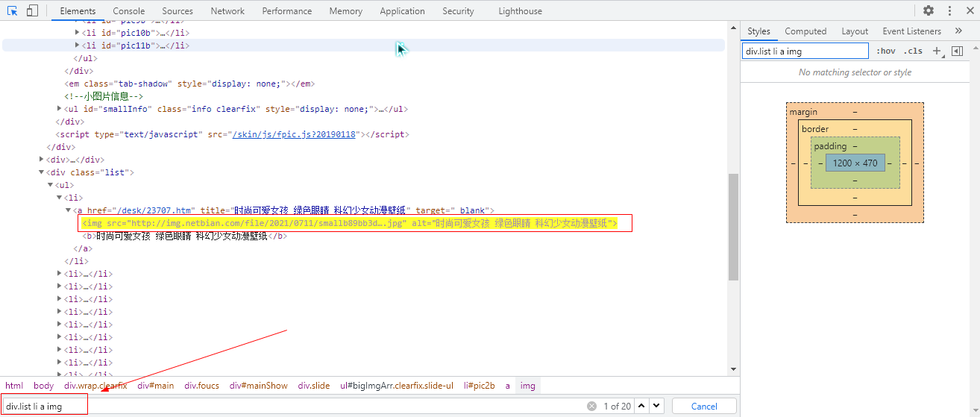This screenshot has height=417, width=980.
Task: Select the 小图片信息 comment line
Action: click(x=104, y=96)
